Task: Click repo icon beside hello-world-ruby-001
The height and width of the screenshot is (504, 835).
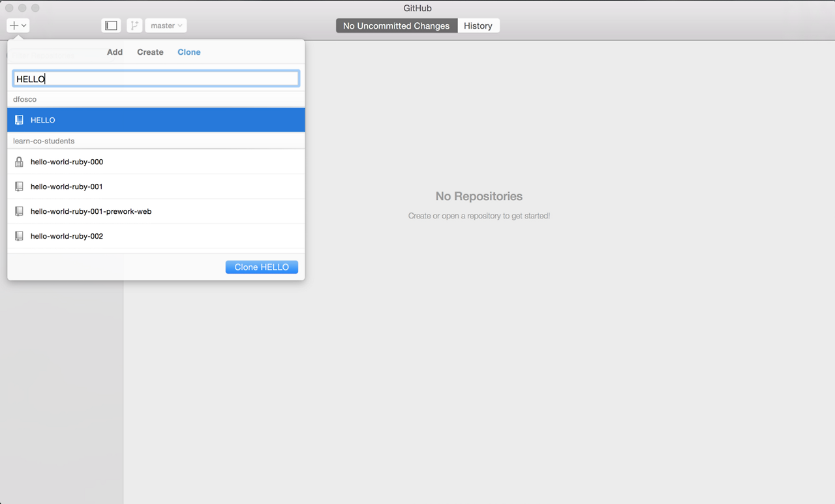Action: (x=19, y=186)
